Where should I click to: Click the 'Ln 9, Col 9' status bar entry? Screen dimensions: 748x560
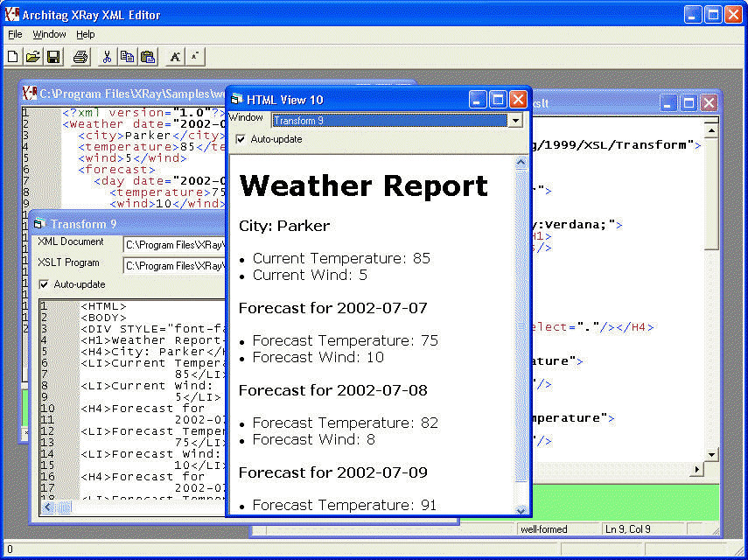pyautogui.click(x=628, y=529)
